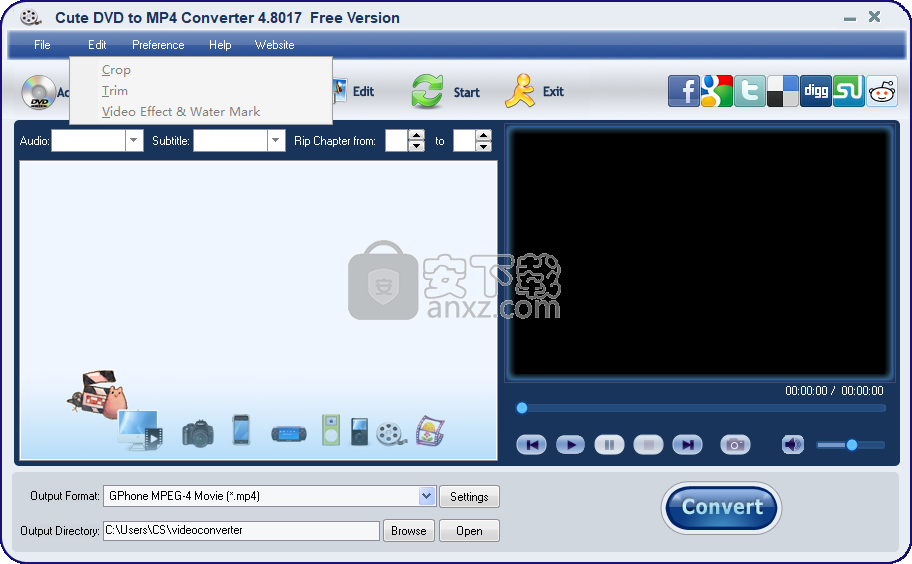Share on Google icon

[x=717, y=91]
